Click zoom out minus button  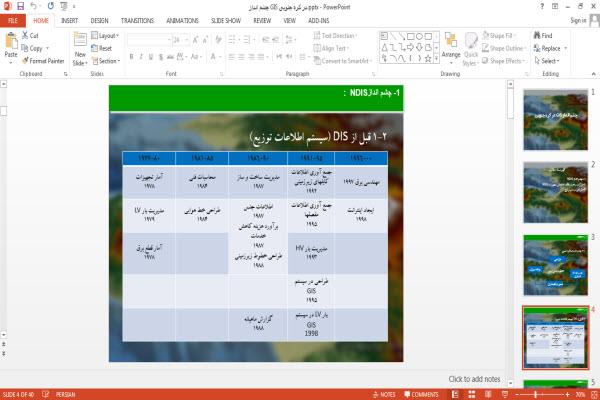[517, 394]
